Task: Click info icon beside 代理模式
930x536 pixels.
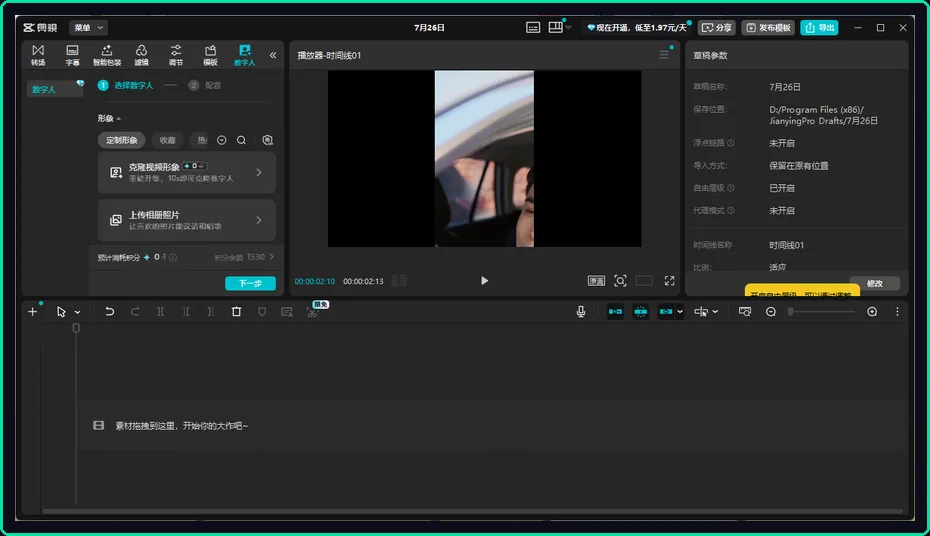Action: [731, 210]
